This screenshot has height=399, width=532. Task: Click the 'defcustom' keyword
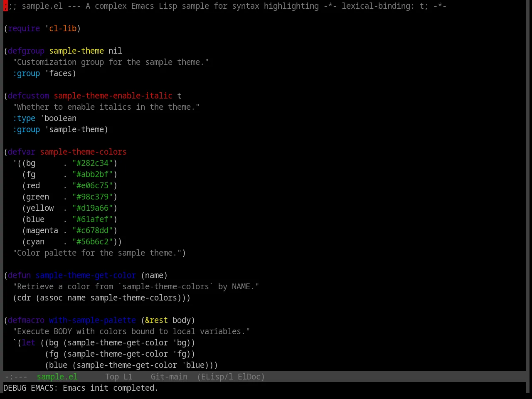pyautogui.click(x=28, y=96)
